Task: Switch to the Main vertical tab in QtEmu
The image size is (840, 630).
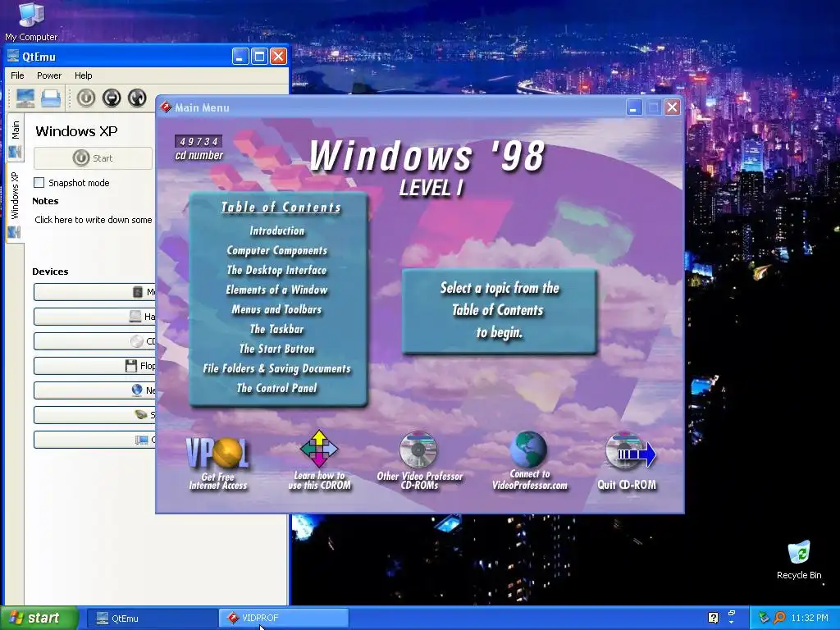Action: [15, 138]
